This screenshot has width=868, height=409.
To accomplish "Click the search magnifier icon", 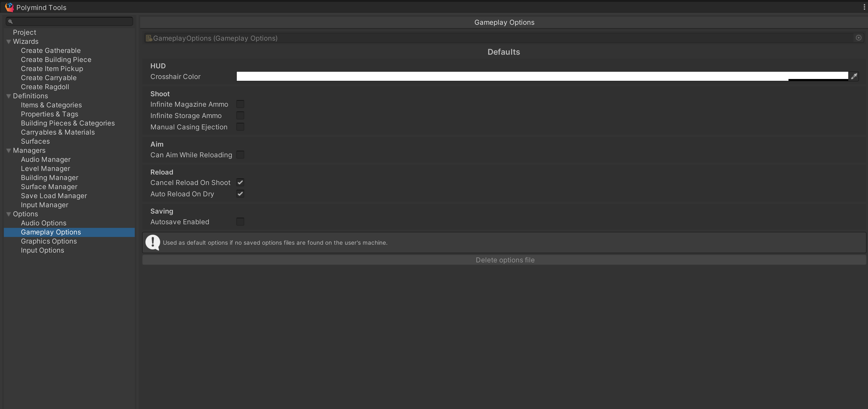I will coord(10,22).
